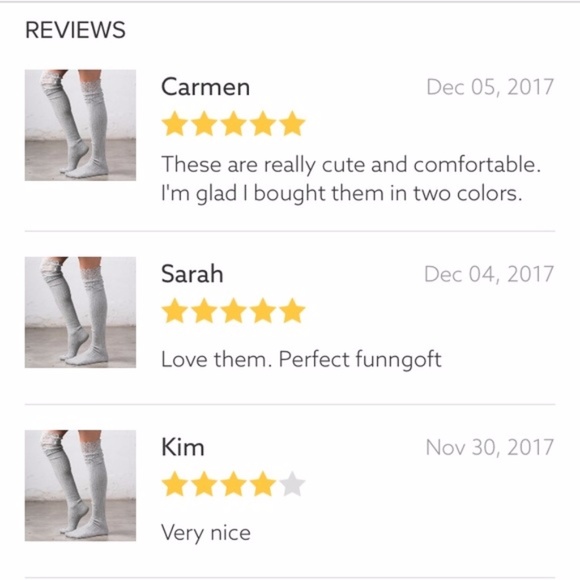Click the Dec 04, 2017 review date
This screenshot has height=580, width=580.
[489, 274]
